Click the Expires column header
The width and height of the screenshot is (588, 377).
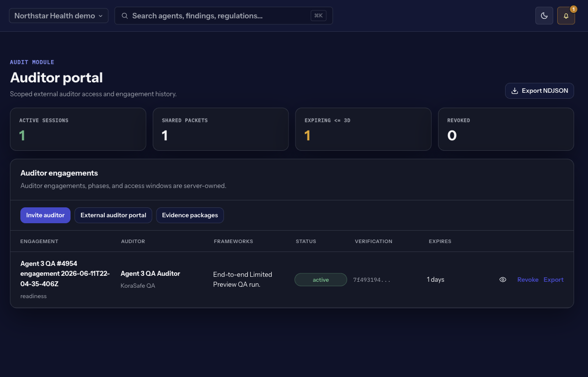pos(440,242)
